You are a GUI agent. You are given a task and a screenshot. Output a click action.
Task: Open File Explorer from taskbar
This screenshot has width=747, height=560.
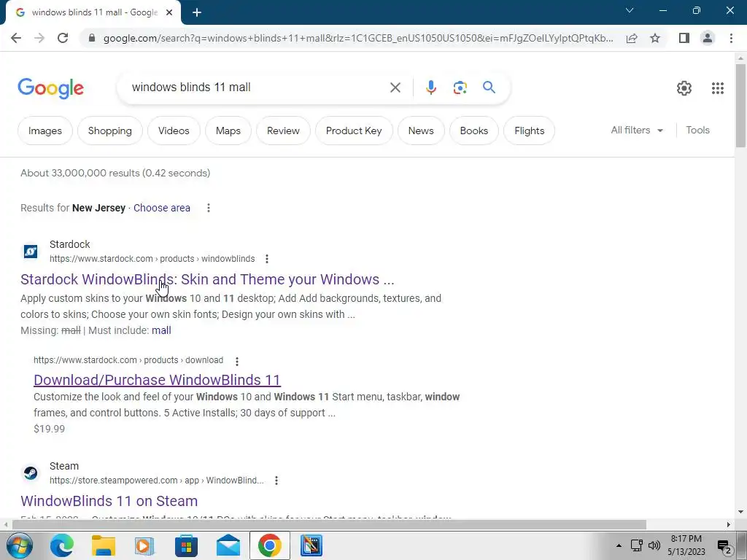(x=104, y=545)
